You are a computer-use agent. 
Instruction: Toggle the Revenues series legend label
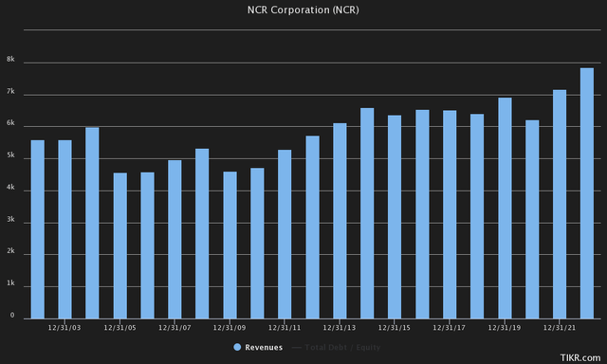pos(264,347)
